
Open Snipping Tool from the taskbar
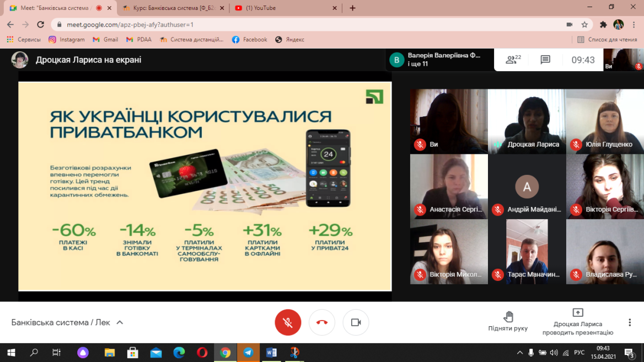pos(294,353)
